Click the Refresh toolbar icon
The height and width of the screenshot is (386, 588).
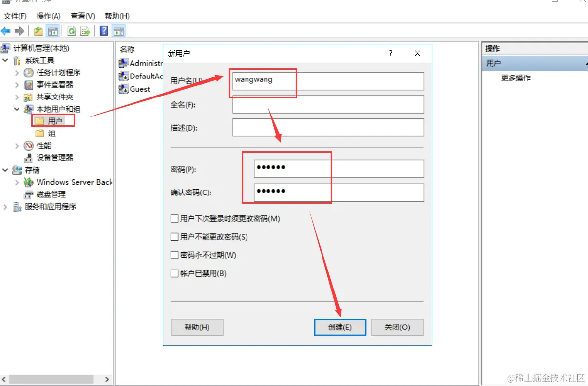pyautogui.click(x=72, y=31)
